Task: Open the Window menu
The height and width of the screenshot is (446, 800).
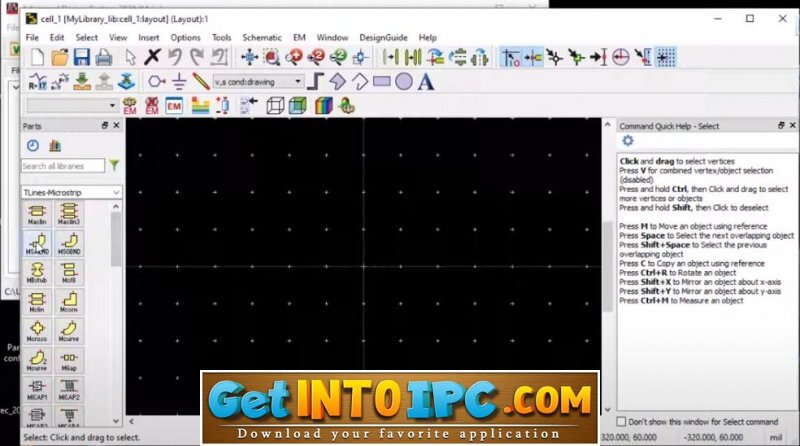Action: [x=332, y=37]
